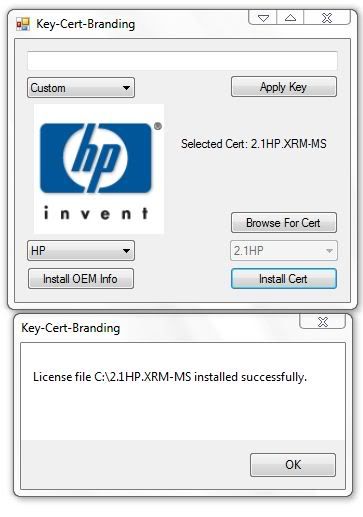Click the 'invent' text under HP logo
Image resolution: width=363 pixels, height=517 pixels.
click(96, 213)
